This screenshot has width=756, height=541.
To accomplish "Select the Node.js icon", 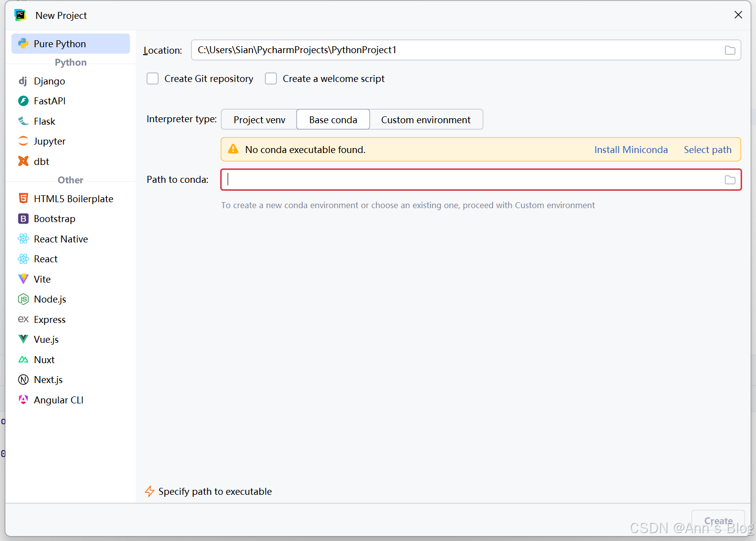I will [x=23, y=299].
